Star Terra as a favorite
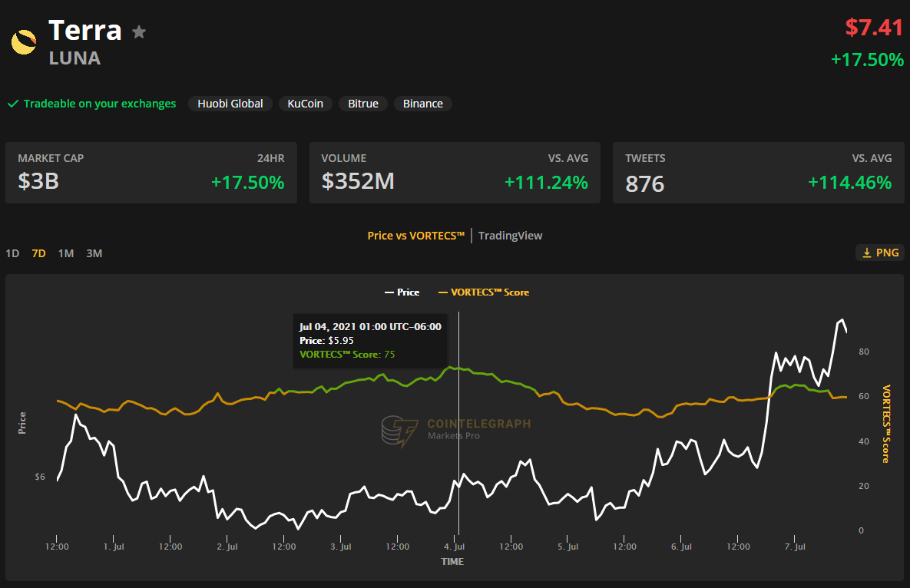 click(139, 32)
